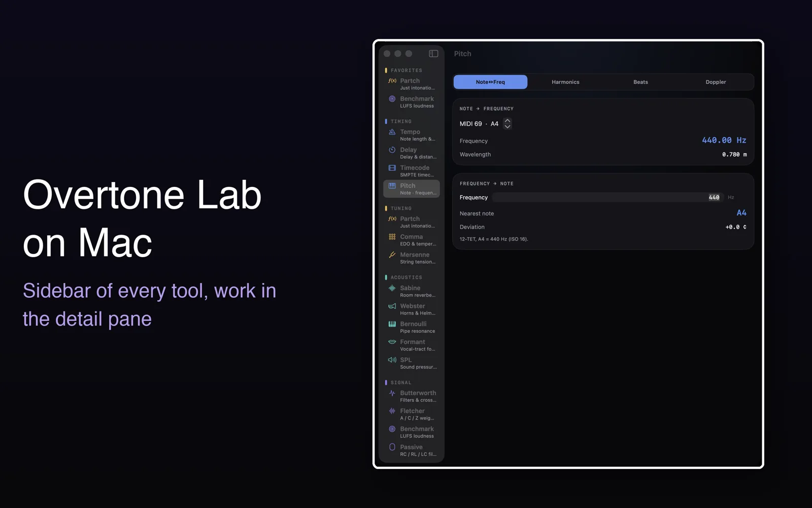Select Fletcher tool label in sidebar
812x508 pixels.
pyautogui.click(x=412, y=411)
